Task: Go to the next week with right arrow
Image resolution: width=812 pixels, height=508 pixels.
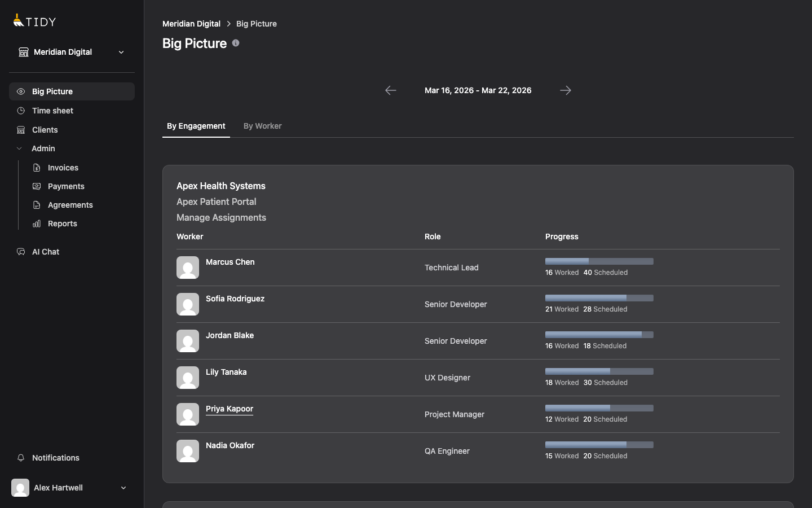Action: pos(566,90)
